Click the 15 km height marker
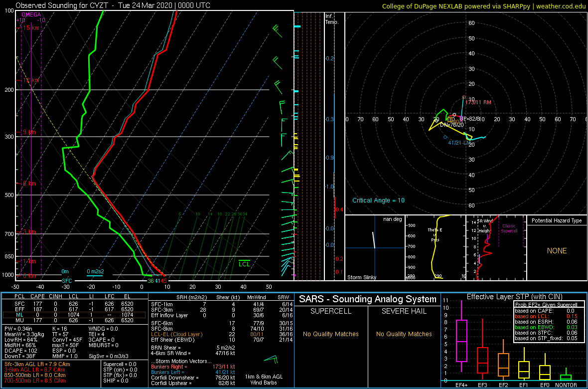Viewport: 588px width, 389px height. pyautogui.click(x=30, y=28)
